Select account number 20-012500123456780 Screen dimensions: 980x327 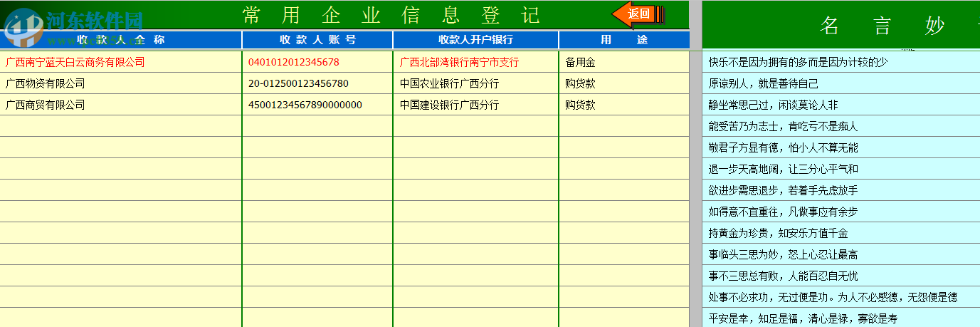point(317,83)
